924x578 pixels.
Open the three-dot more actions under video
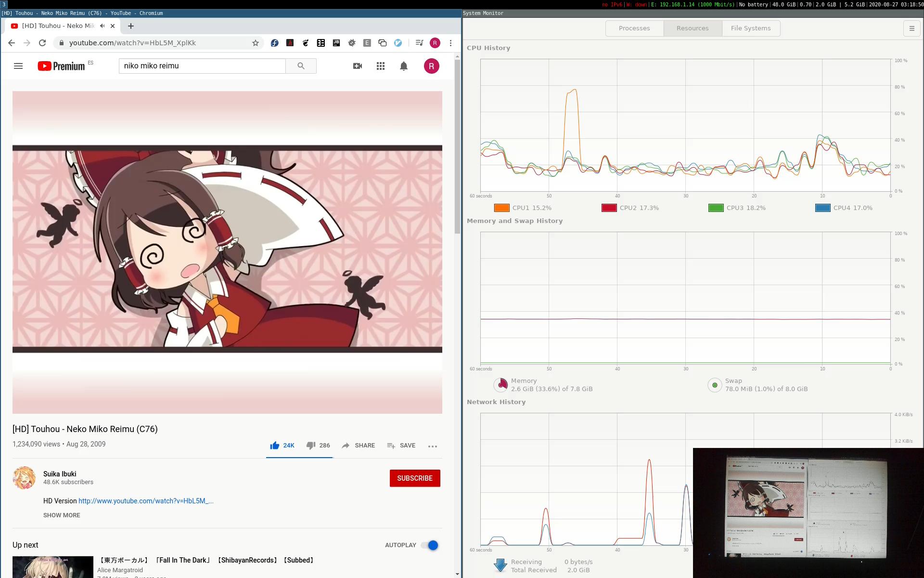(x=433, y=446)
